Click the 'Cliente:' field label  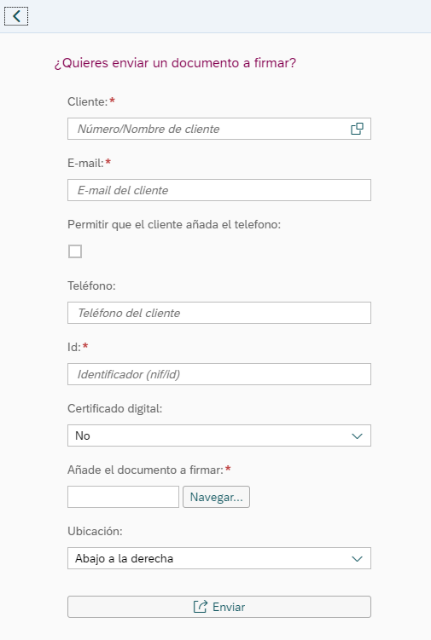(x=87, y=102)
